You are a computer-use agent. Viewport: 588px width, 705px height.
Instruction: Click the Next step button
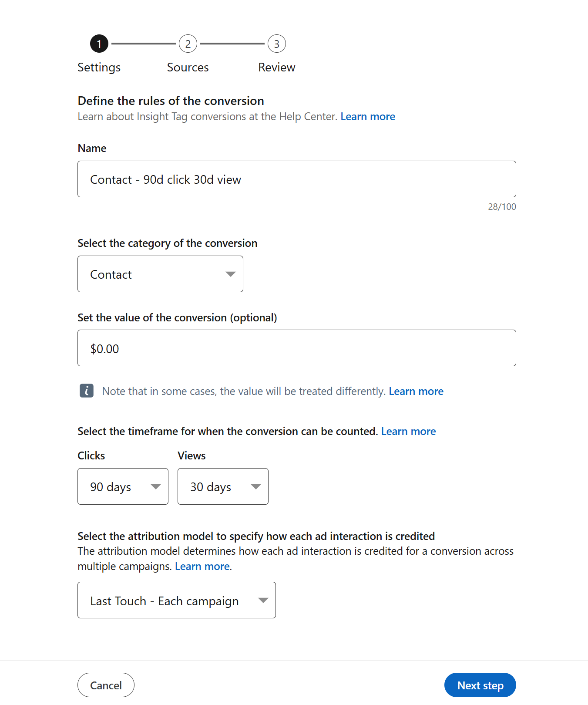coord(480,685)
